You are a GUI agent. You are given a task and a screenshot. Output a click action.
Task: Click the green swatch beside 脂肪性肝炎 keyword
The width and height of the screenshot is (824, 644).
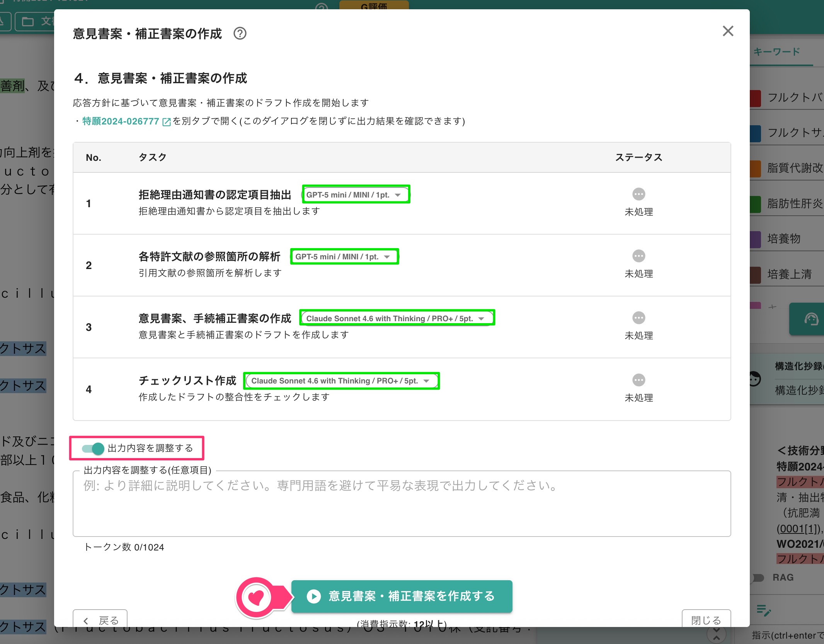click(x=756, y=204)
